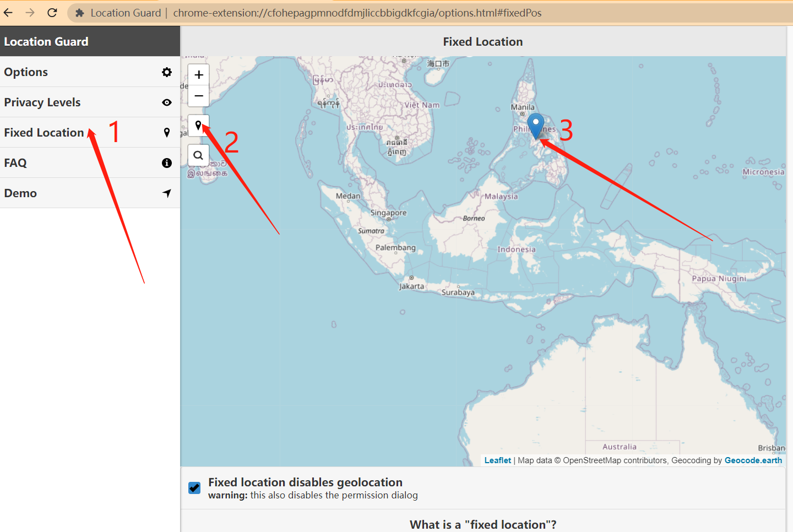The image size is (793, 532).
Task: Click the browser back arrow
Action: point(8,13)
